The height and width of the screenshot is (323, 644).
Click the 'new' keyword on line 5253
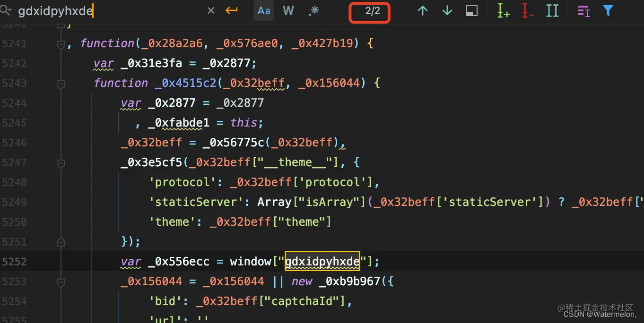302,281
